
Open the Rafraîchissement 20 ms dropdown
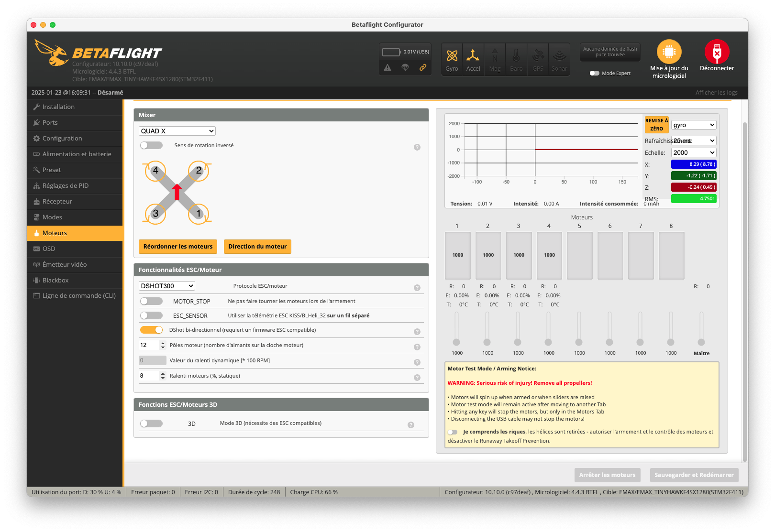coord(694,141)
